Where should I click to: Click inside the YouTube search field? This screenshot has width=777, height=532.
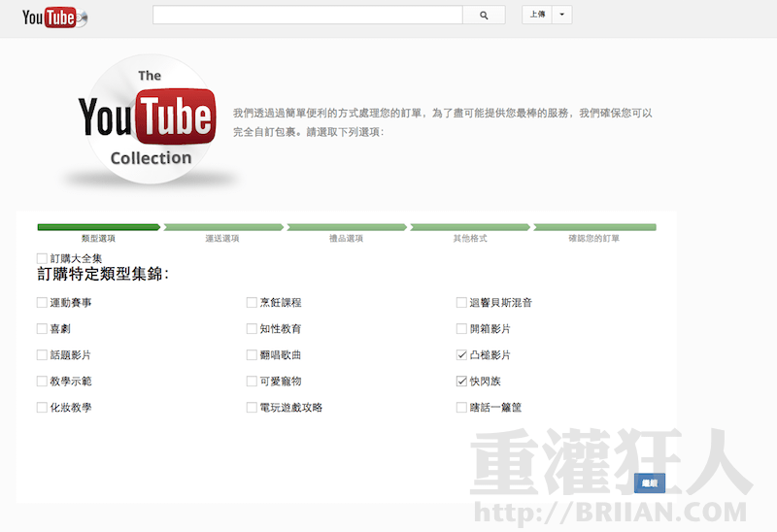[307, 15]
